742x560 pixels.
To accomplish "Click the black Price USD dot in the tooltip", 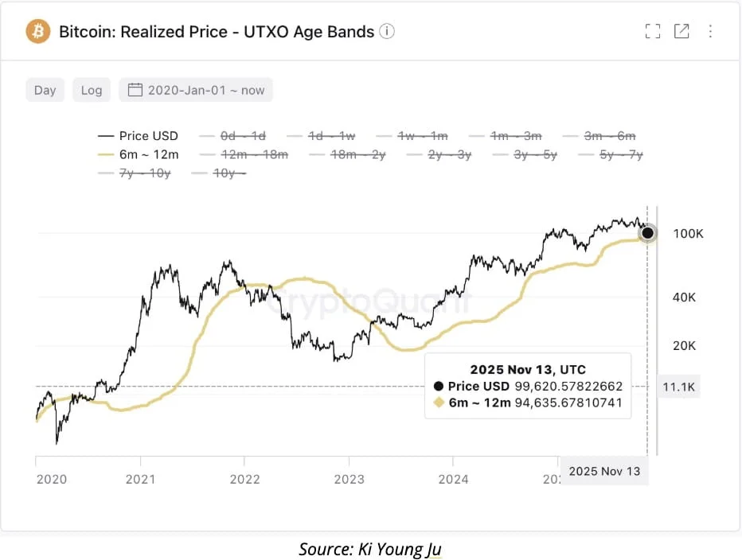I will pos(439,385).
